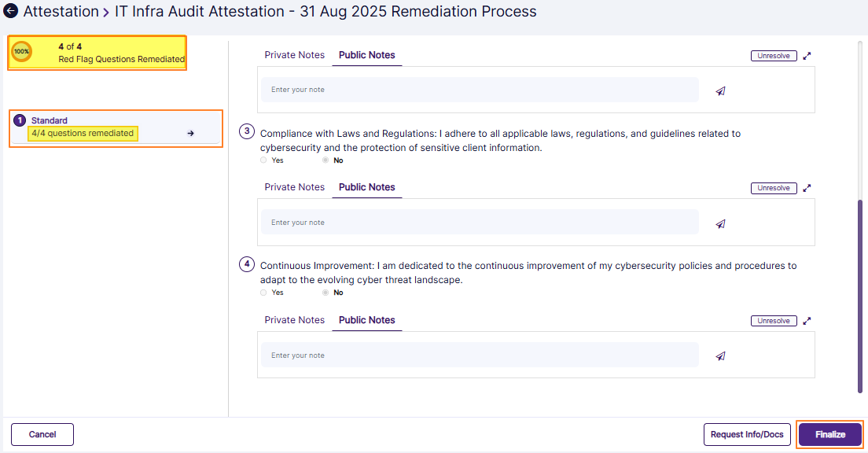
Task: Click Request Info/Docs
Action: click(747, 434)
